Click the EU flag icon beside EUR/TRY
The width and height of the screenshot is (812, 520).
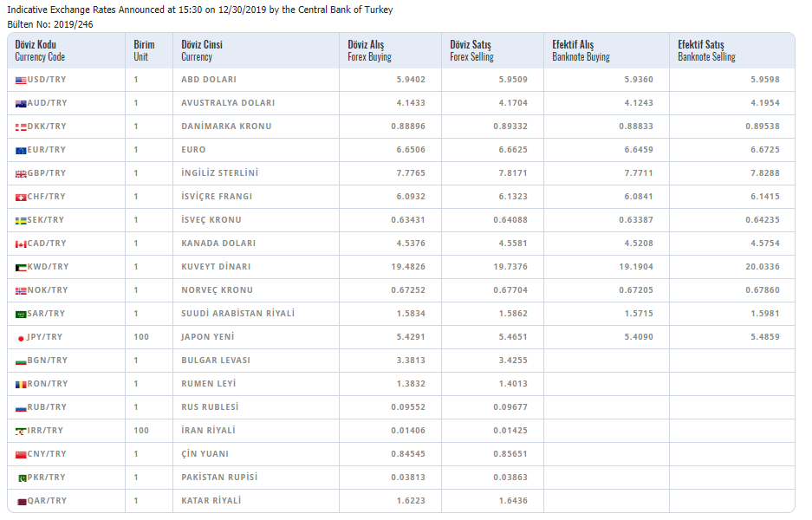click(21, 150)
